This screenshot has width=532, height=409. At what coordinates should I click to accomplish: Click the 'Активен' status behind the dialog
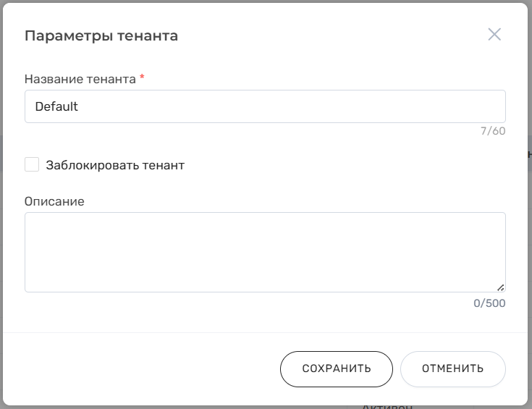(387, 407)
